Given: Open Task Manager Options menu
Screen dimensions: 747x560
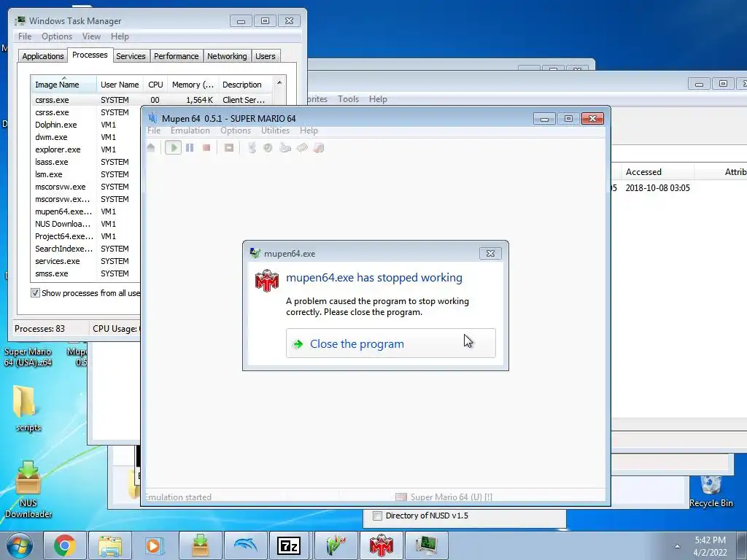Looking at the screenshot, I should click(x=57, y=36).
